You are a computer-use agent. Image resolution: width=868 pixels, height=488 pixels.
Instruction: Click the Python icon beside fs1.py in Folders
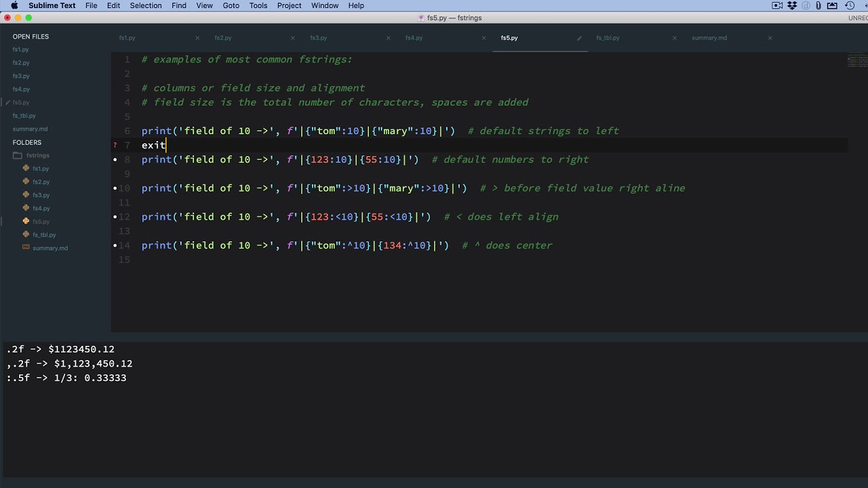click(26, 169)
